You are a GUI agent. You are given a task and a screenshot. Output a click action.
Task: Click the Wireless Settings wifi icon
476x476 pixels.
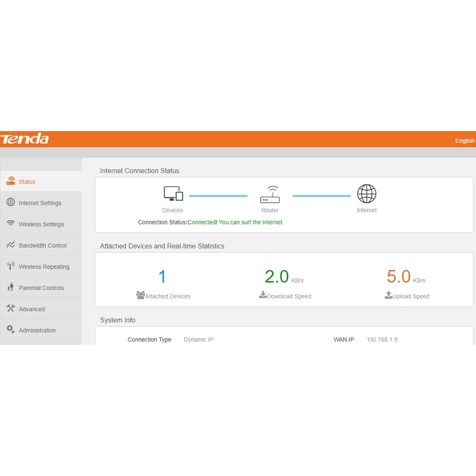point(10,224)
